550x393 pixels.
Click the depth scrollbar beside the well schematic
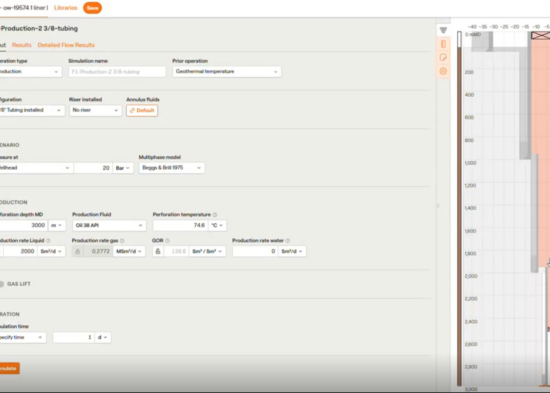460,208
